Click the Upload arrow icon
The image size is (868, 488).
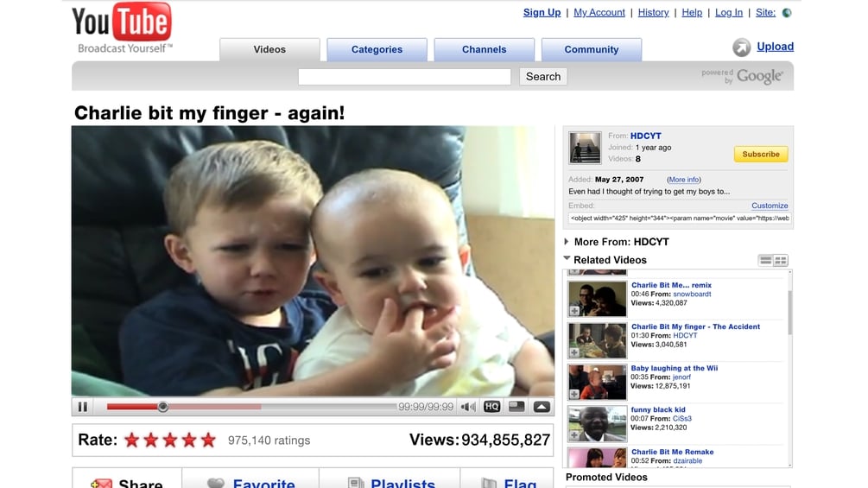742,48
